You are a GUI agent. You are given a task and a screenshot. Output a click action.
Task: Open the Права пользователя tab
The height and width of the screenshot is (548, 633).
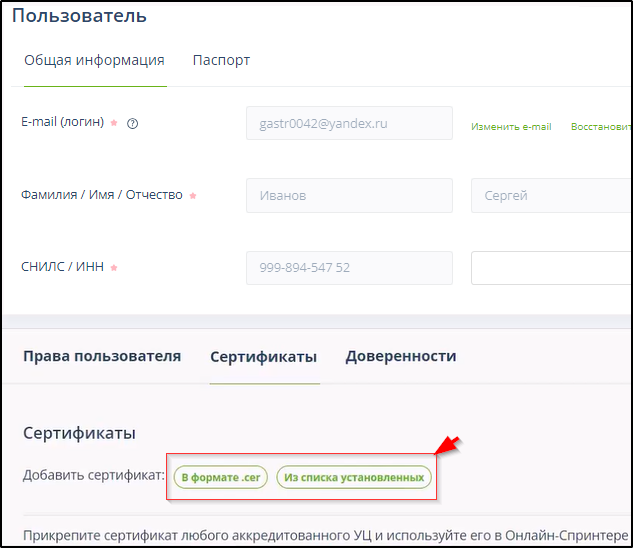pos(102,356)
